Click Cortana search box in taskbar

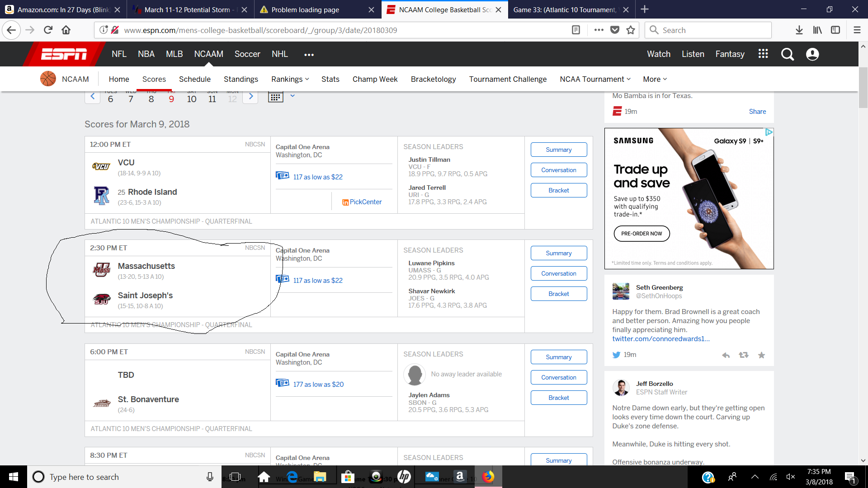click(124, 477)
